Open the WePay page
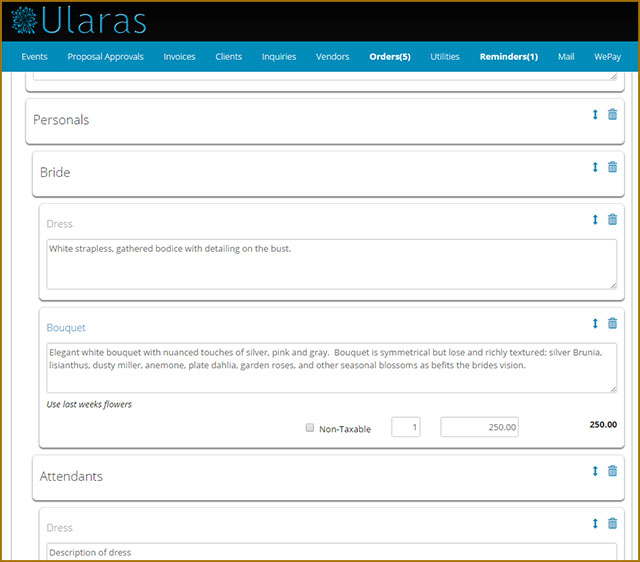This screenshot has height=562, width=640. [607, 57]
